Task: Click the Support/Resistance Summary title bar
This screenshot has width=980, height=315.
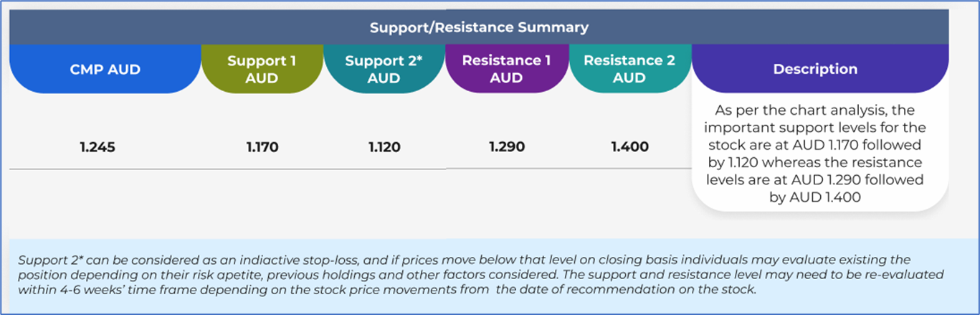Action: [479, 27]
